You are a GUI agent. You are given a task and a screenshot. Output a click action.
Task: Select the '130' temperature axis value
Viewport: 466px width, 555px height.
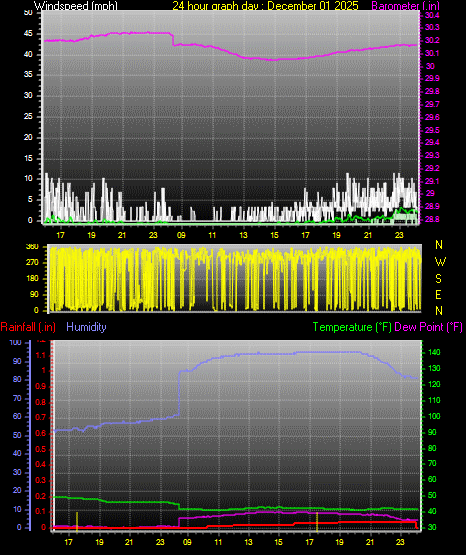pos(434,368)
